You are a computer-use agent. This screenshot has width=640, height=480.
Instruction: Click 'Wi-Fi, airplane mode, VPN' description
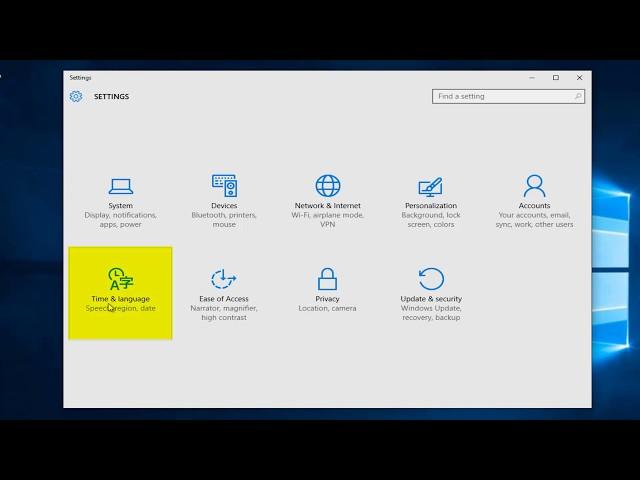coord(328,220)
